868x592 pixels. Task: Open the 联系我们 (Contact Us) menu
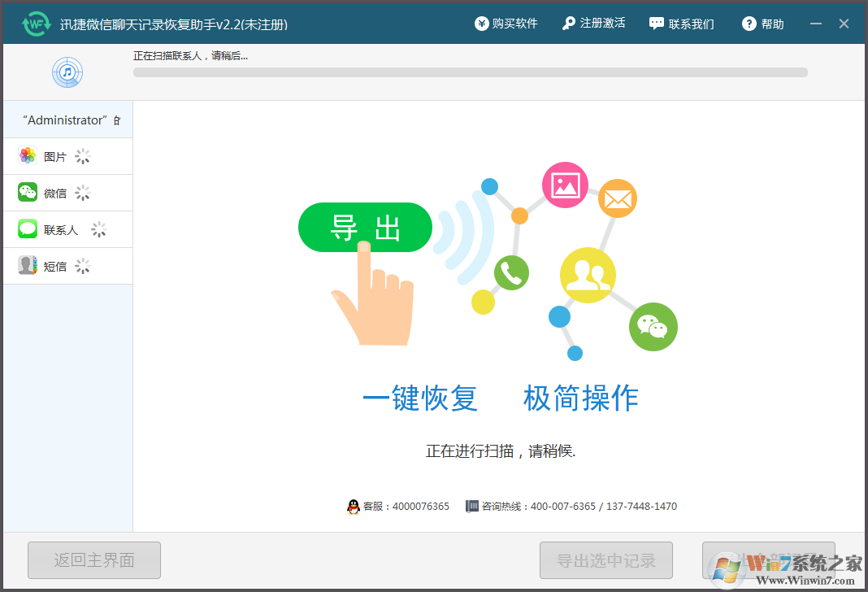coord(681,24)
